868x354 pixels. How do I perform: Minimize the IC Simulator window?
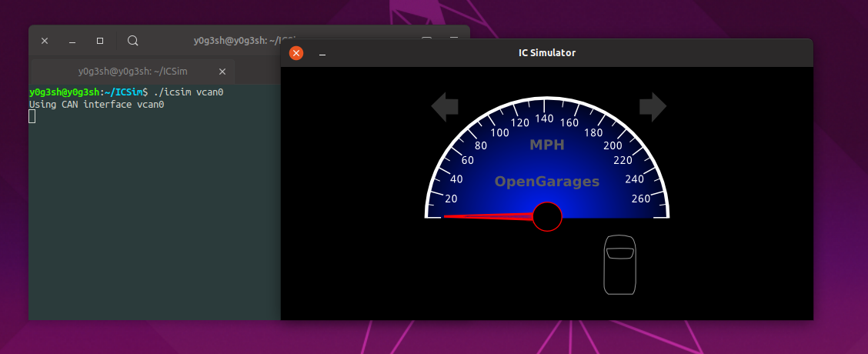322,54
